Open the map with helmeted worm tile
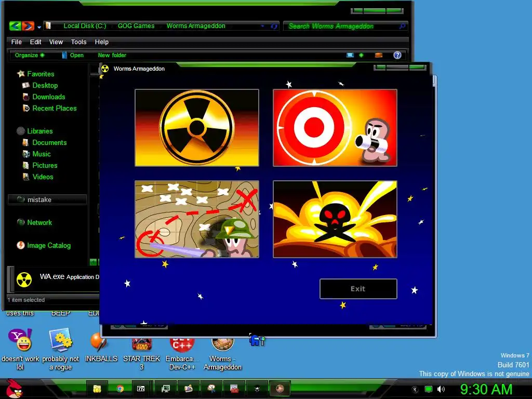This screenshot has width=532, height=399. (x=197, y=219)
